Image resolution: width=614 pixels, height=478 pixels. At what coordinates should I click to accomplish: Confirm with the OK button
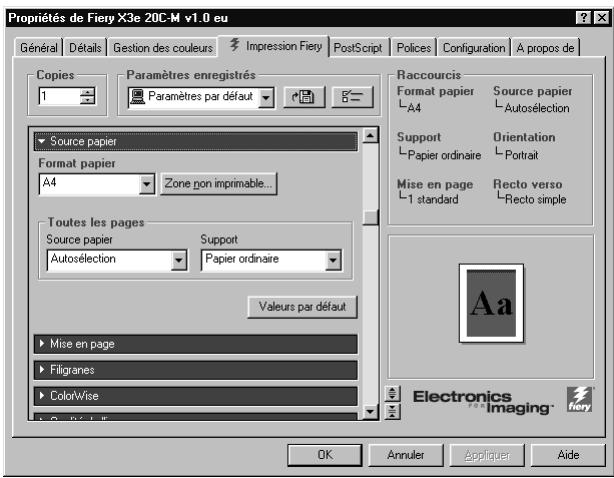tap(325, 455)
